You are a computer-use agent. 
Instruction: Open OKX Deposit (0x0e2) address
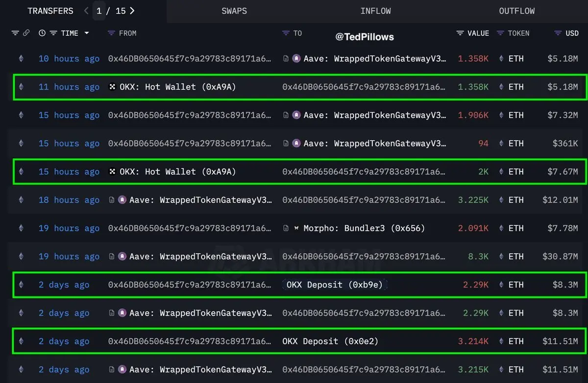pos(330,341)
